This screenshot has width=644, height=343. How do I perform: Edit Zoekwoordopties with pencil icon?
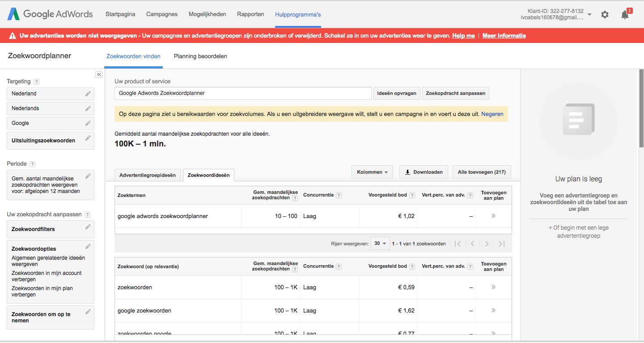pos(88,246)
